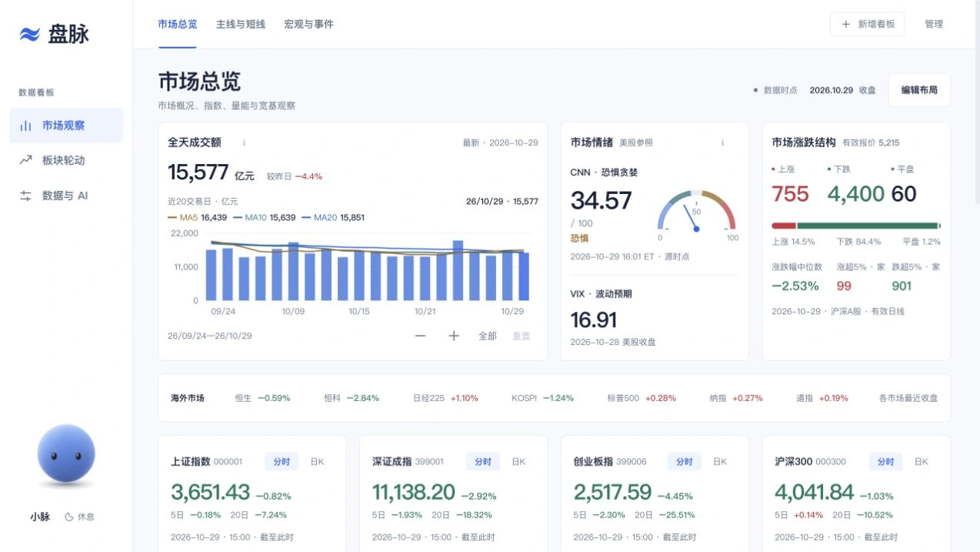980x552 pixels.
Task: Click 日经225 +1.10% in overseas strip
Action: (445, 398)
